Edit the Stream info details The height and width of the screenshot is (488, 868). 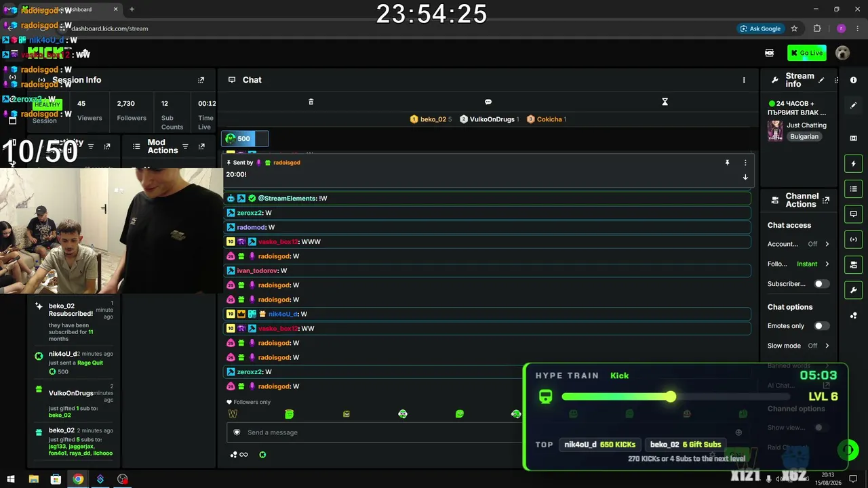coord(821,80)
